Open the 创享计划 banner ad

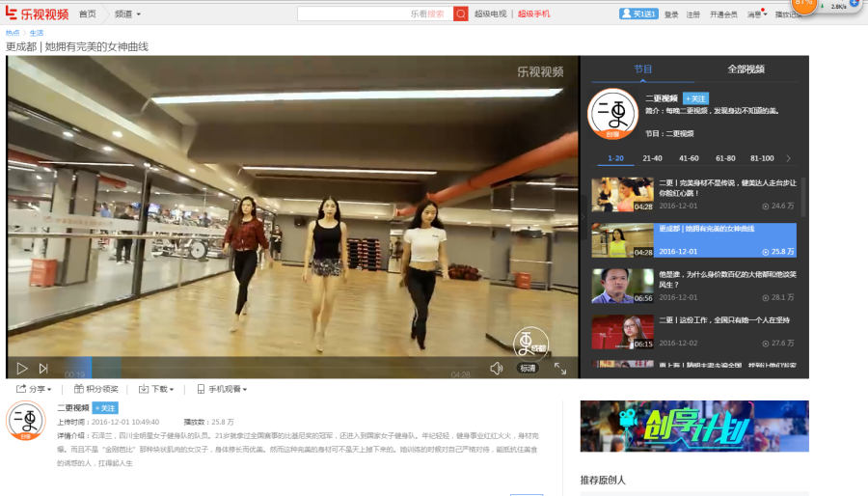coord(694,427)
